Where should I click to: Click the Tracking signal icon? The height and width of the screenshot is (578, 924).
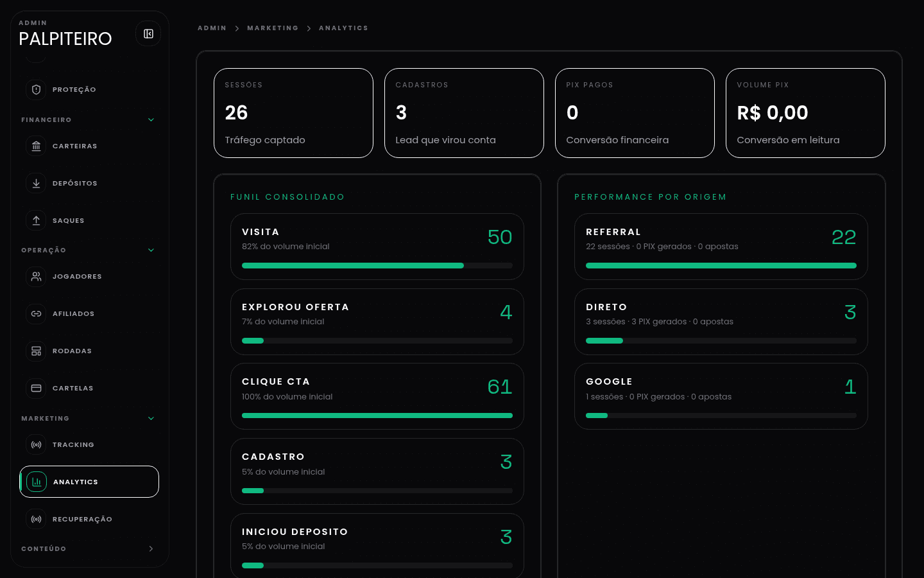[37, 444]
